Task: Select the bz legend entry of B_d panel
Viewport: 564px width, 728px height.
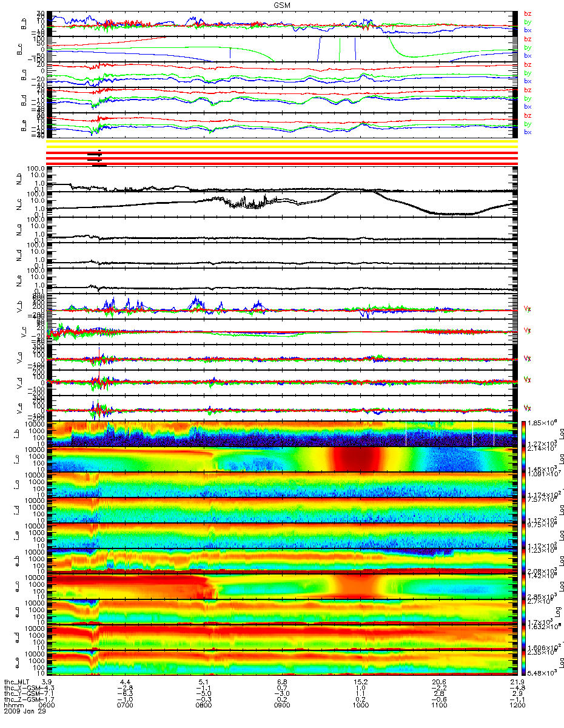Action: coord(528,90)
